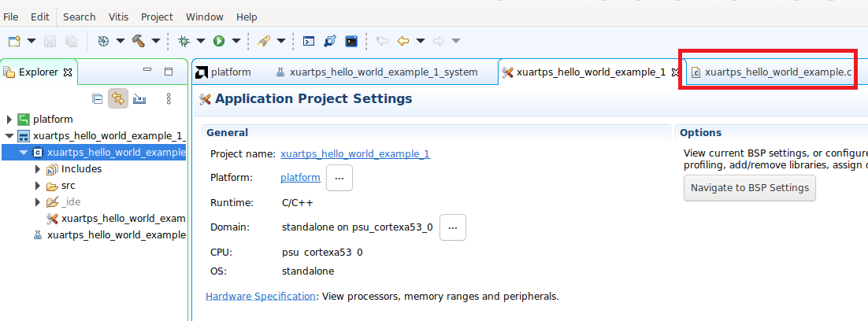The width and height of the screenshot is (868, 321).
Task: Expand the src folder
Action: coord(38,186)
